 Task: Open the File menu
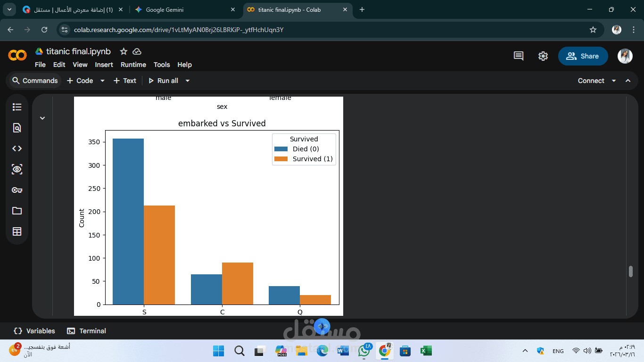pos(40,65)
